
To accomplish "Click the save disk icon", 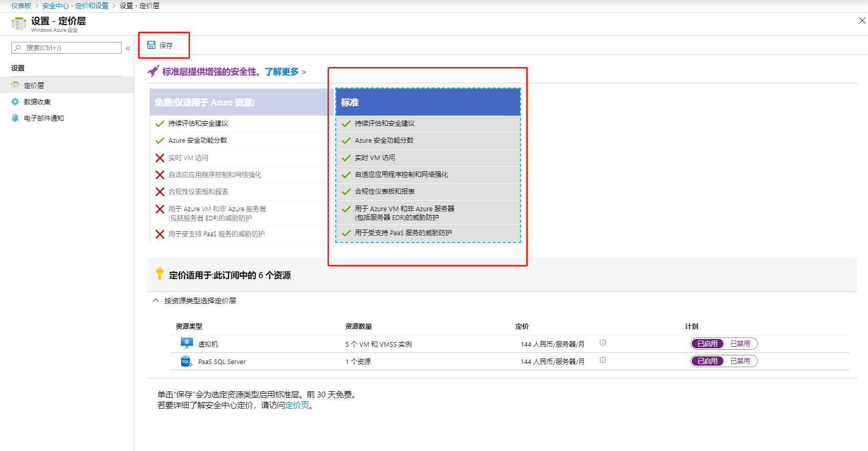I will click(x=151, y=45).
